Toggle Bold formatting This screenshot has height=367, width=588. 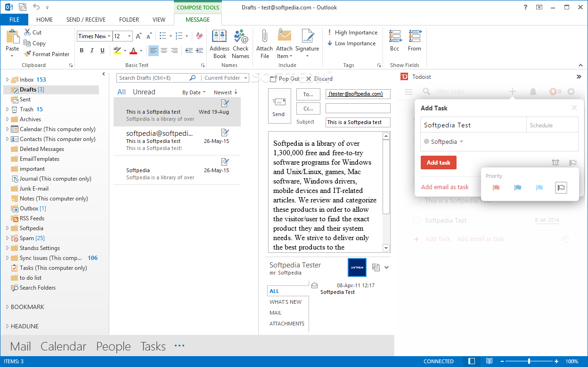[82, 50]
